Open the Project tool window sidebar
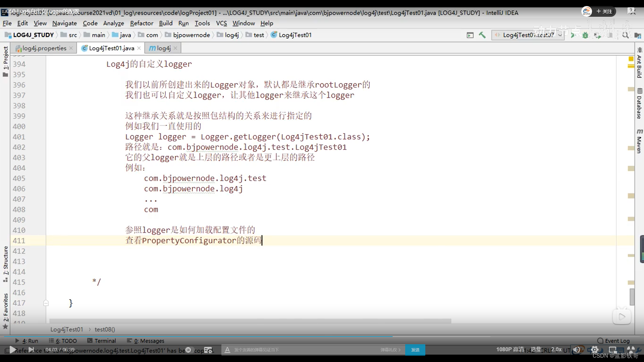The width and height of the screenshot is (644, 362). pyautogui.click(x=5, y=61)
